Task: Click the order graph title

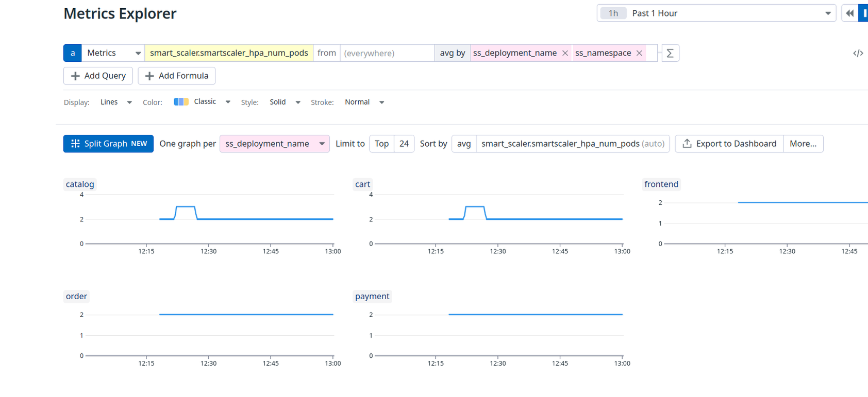Action: [76, 296]
